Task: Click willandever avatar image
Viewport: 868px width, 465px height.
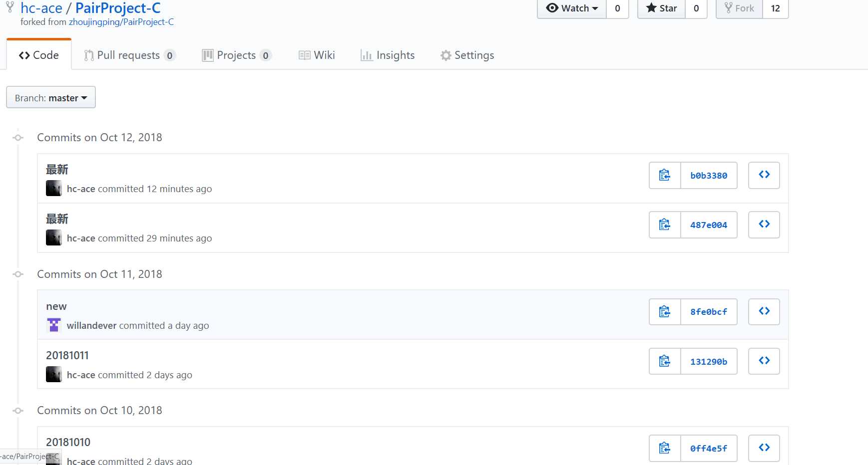Action: 54,325
